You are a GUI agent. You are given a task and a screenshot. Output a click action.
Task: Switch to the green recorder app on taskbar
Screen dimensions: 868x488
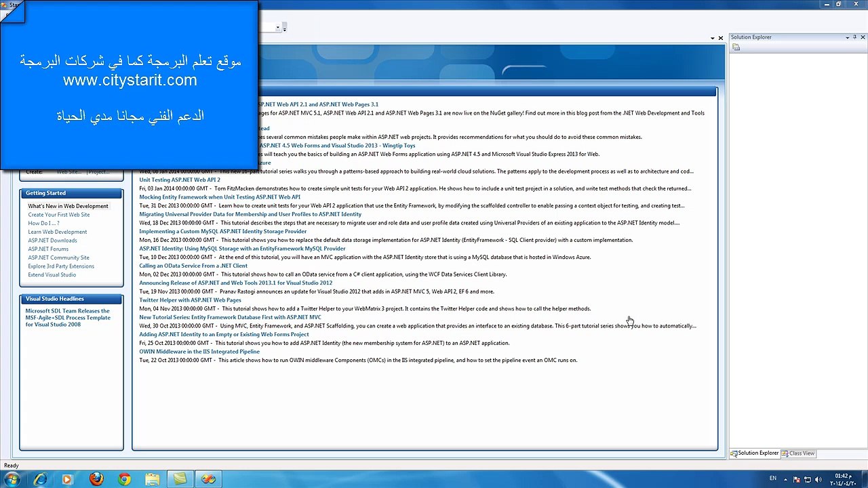pyautogui.click(x=180, y=479)
